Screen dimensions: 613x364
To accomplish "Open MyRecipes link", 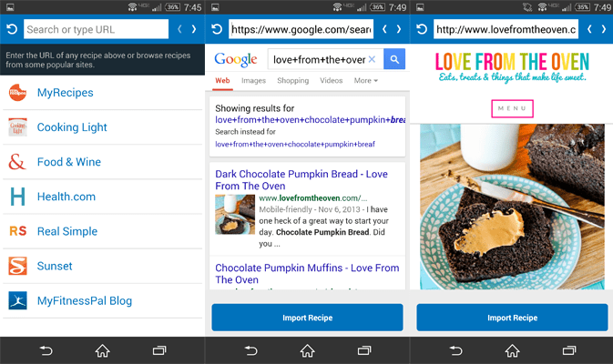I will pos(66,93).
